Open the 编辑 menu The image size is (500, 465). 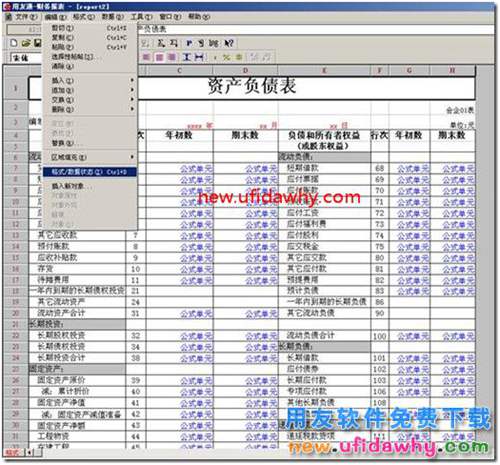[x=55, y=17]
